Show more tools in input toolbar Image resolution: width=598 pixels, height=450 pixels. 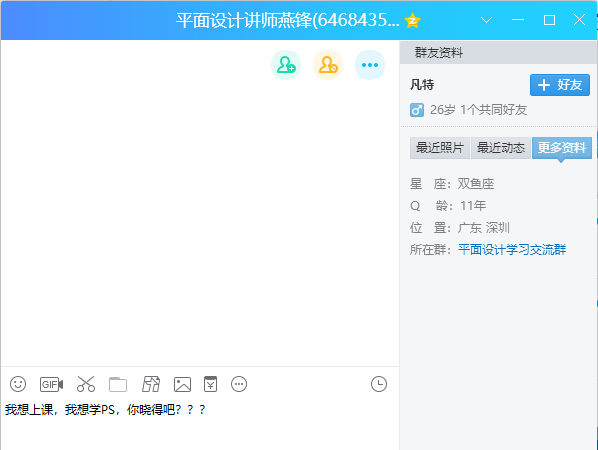tap(239, 384)
